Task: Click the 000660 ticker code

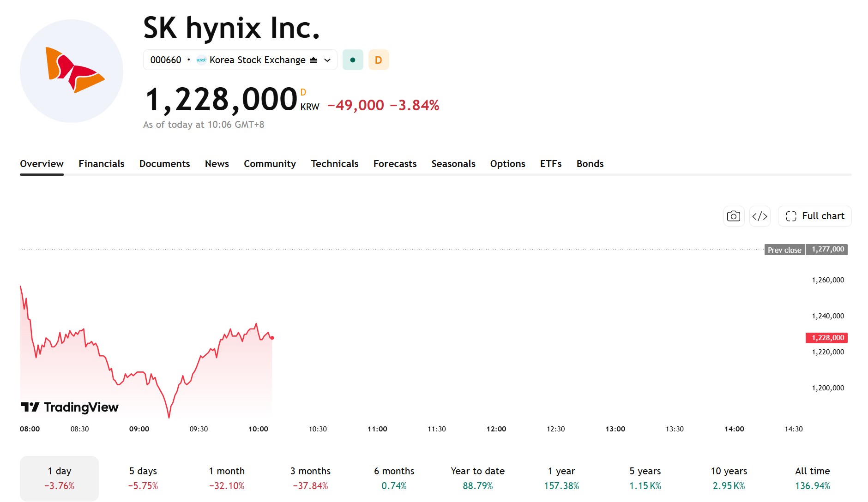Action: (x=166, y=60)
